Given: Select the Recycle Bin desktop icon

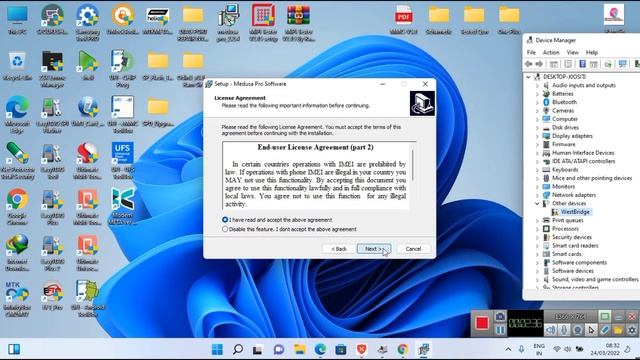Looking at the screenshot, I should (x=17, y=66).
